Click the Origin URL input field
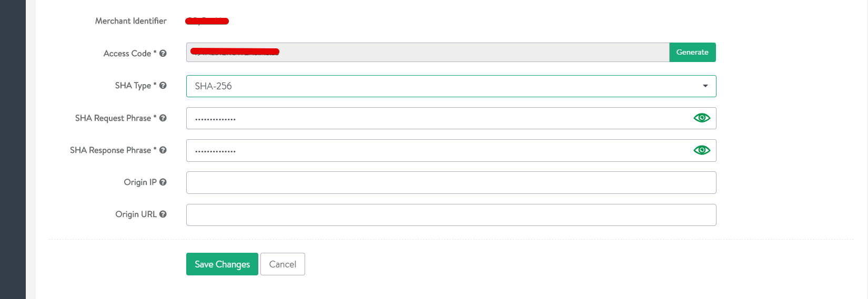The image size is (868, 299). coord(451,215)
